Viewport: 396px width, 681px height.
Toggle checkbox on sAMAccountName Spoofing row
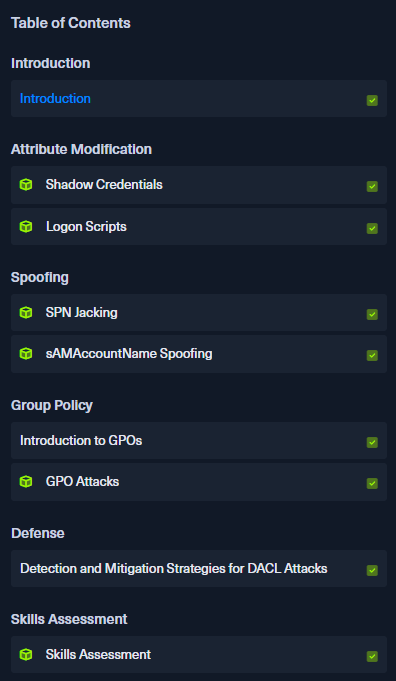(372, 355)
